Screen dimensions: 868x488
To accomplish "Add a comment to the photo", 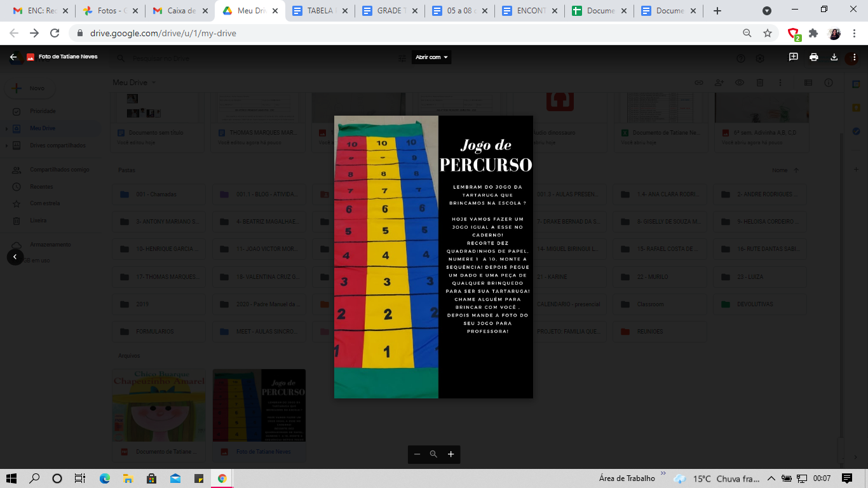I will click(794, 57).
